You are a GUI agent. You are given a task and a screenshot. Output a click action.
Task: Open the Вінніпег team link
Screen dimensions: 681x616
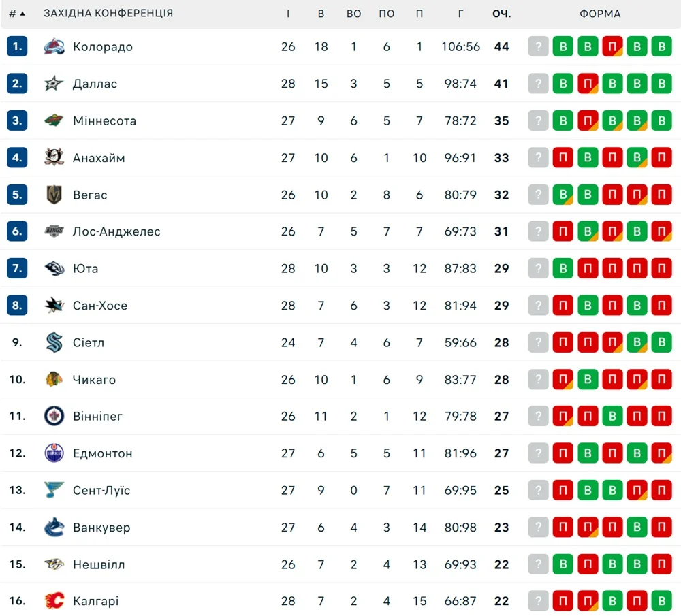point(97,417)
